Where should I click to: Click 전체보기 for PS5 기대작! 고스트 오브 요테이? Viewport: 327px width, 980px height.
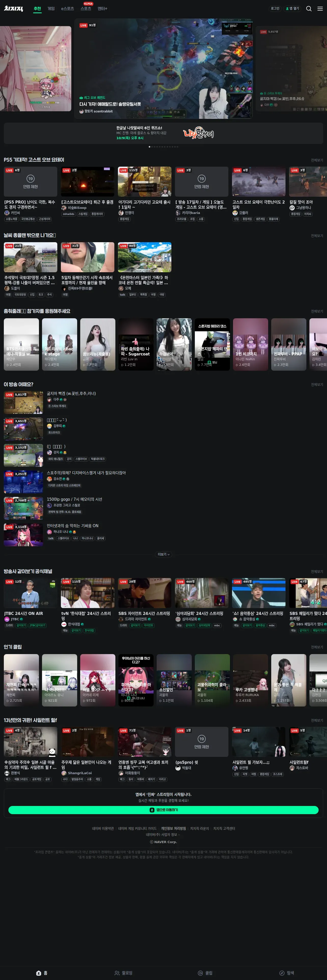coord(317,160)
